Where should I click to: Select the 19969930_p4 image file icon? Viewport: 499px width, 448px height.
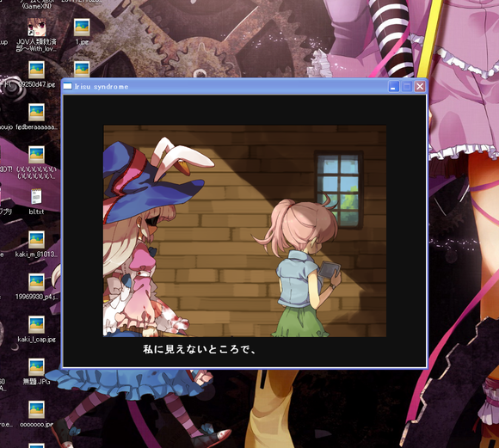click(x=36, y=282)
